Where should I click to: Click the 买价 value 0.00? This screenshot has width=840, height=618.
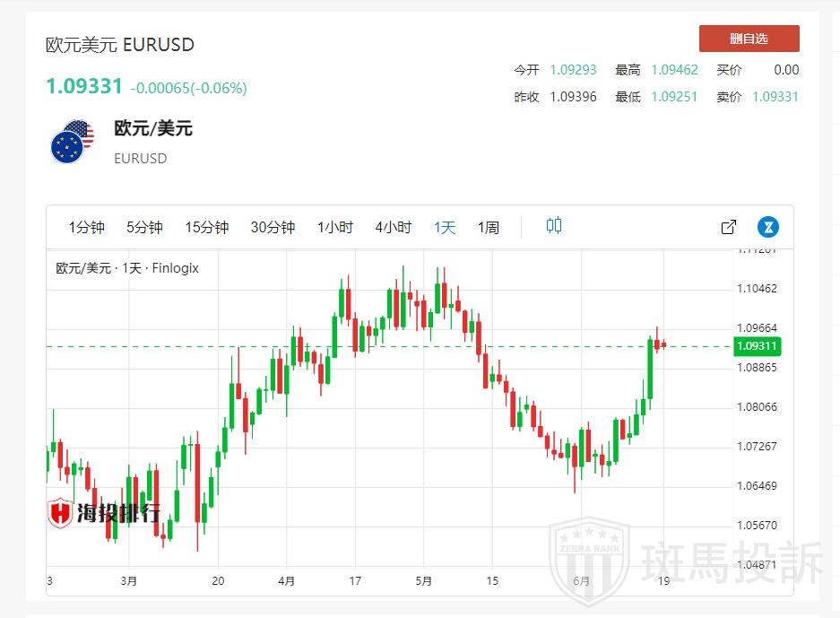click(786, 70)
